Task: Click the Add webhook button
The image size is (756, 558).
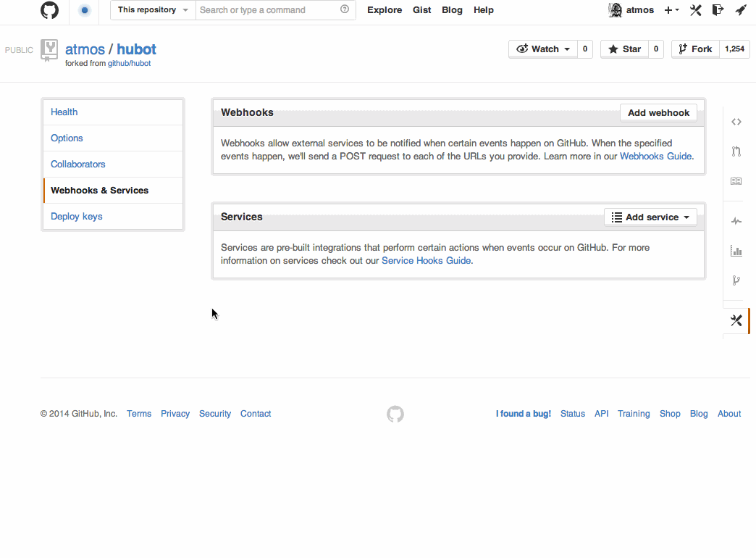Action: (x=658, y=112)
